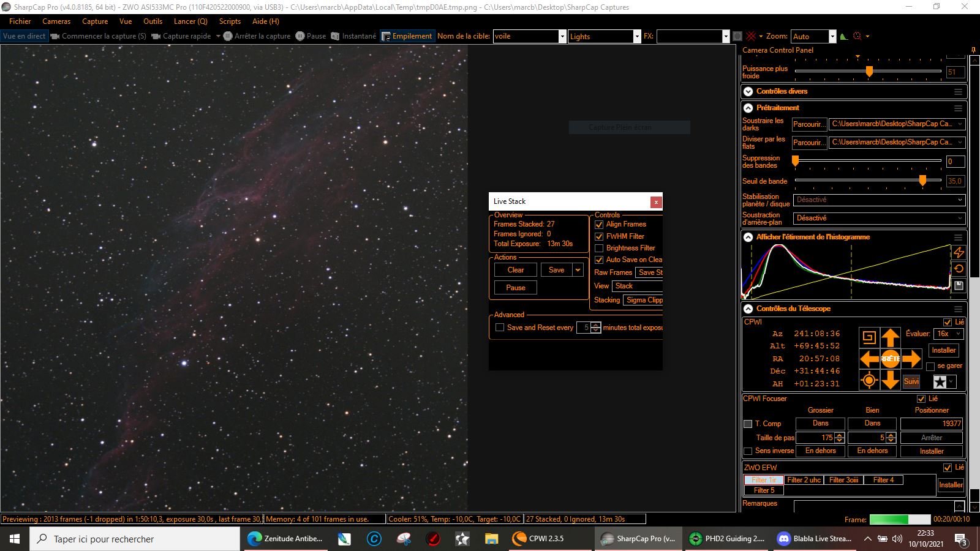Click the mount slew up arrow
This screenshot has width=980, height=551.
click(890, 337)
